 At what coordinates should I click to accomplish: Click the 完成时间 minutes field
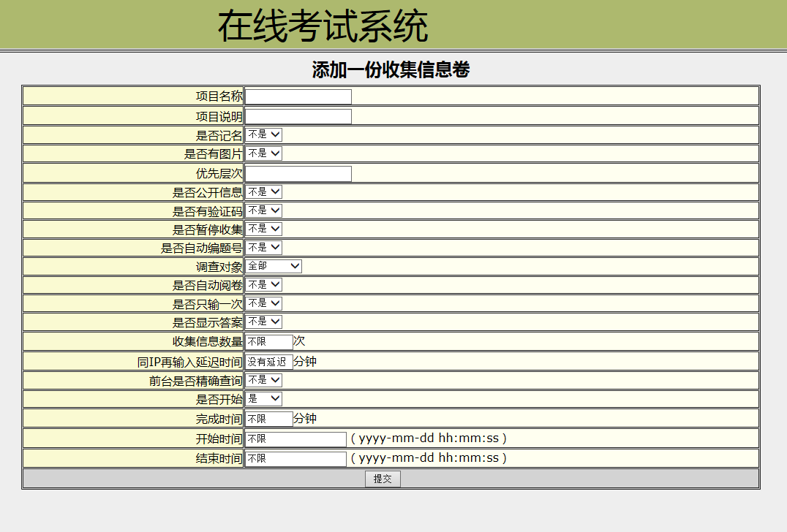click(x=268, y=419)
